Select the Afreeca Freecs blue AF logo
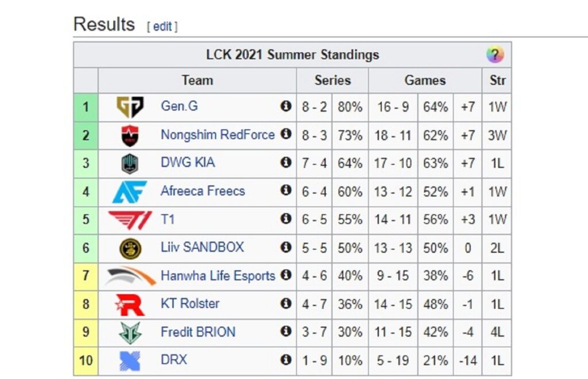This screenshot has width=588, height=379. point(130,192)
